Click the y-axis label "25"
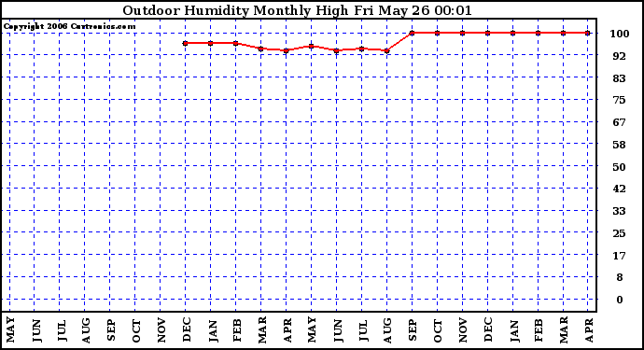644x350 pixels. pyautogui.click(x=620, y=233)
